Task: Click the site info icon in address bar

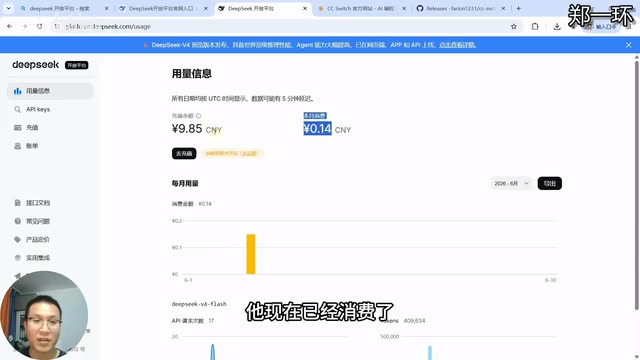Action: (57, 27)
